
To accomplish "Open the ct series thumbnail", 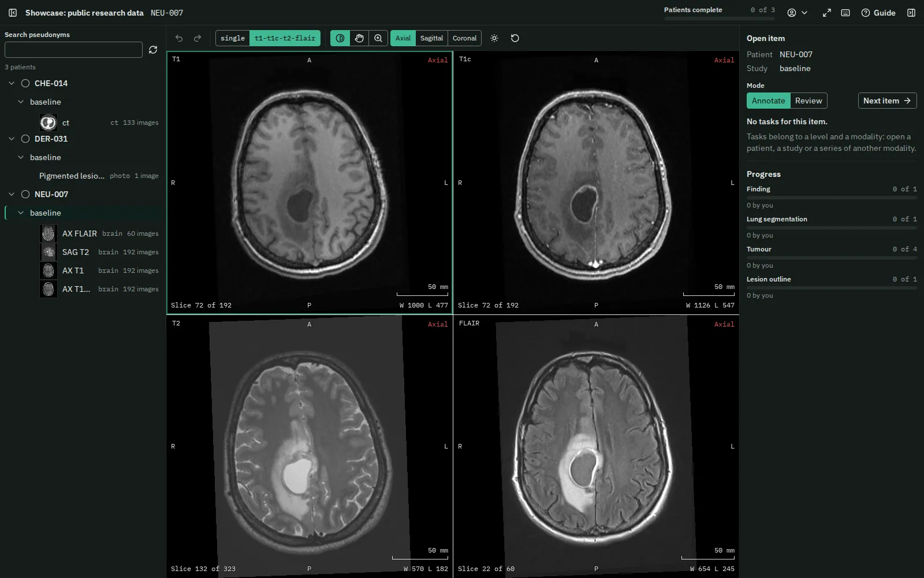I will 49,123.
